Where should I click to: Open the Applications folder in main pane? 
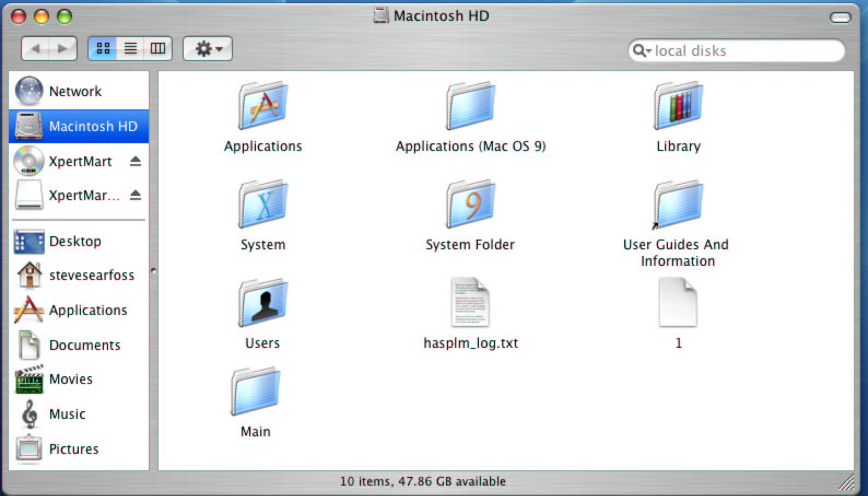[x=263, y=106]
